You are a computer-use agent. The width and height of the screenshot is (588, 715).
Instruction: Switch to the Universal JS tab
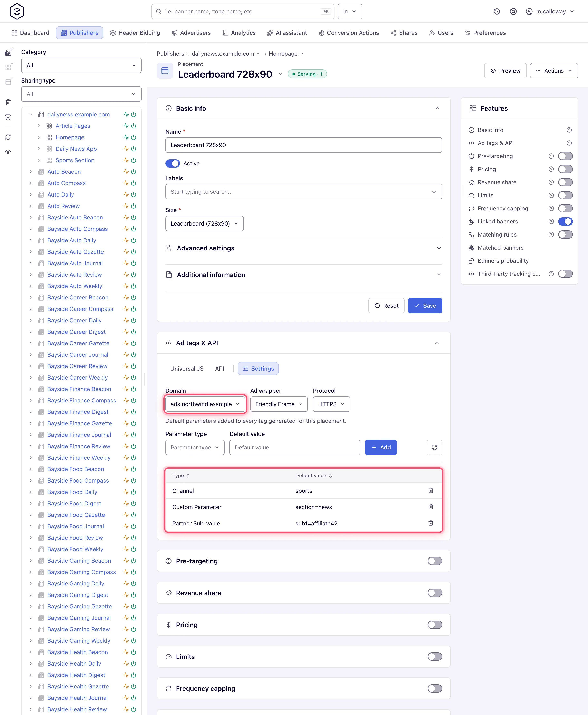(x=187, y=368)
